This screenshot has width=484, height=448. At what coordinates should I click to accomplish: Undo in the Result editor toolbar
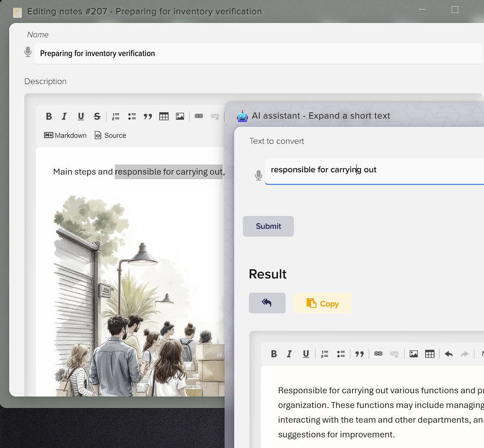click(449, 354)
